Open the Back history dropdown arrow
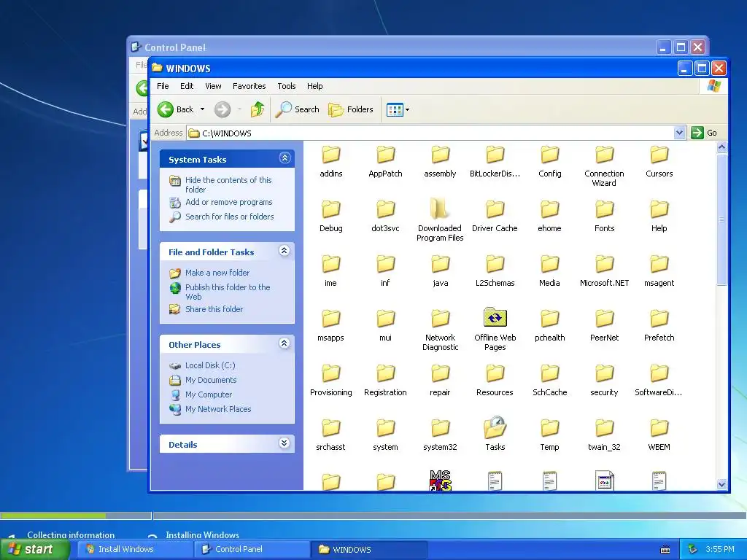Image resolution: width=747 pixels, height=560 pixels. click(x=203, y=109)
